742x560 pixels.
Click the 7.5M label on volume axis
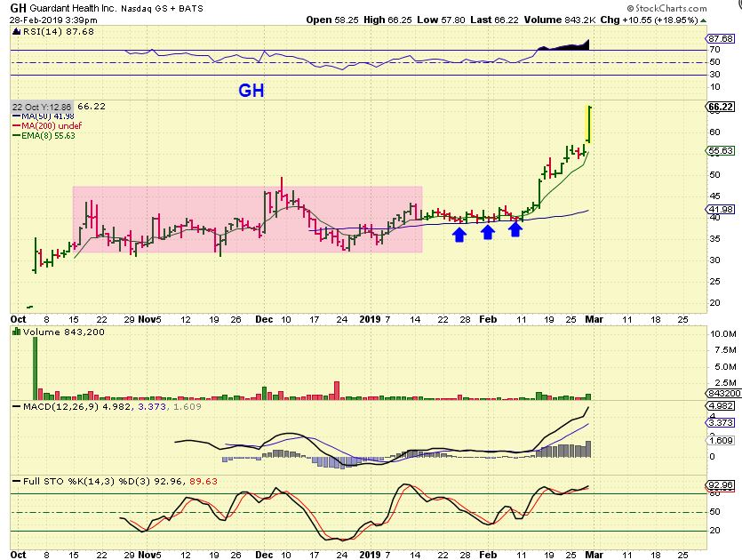coord(723,350)
